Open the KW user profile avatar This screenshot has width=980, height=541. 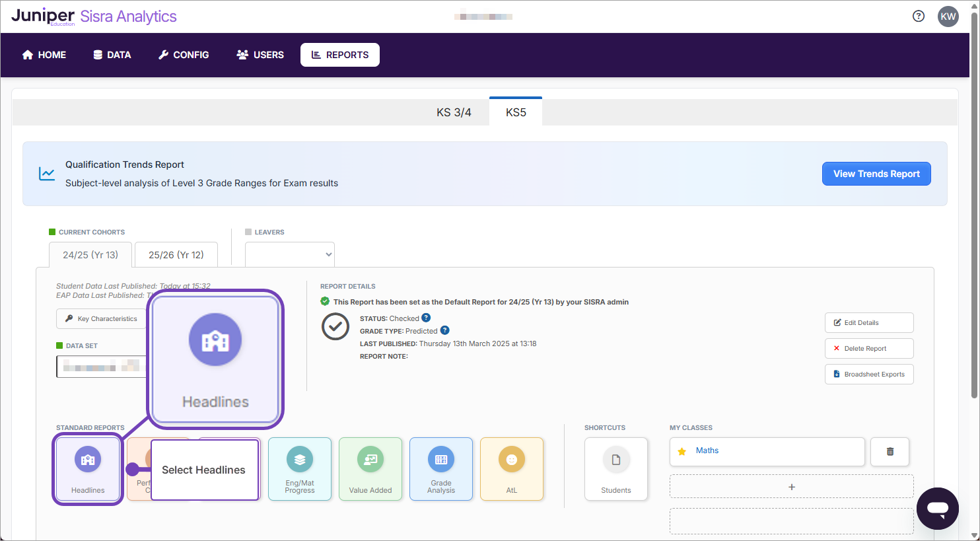(948, 17)
